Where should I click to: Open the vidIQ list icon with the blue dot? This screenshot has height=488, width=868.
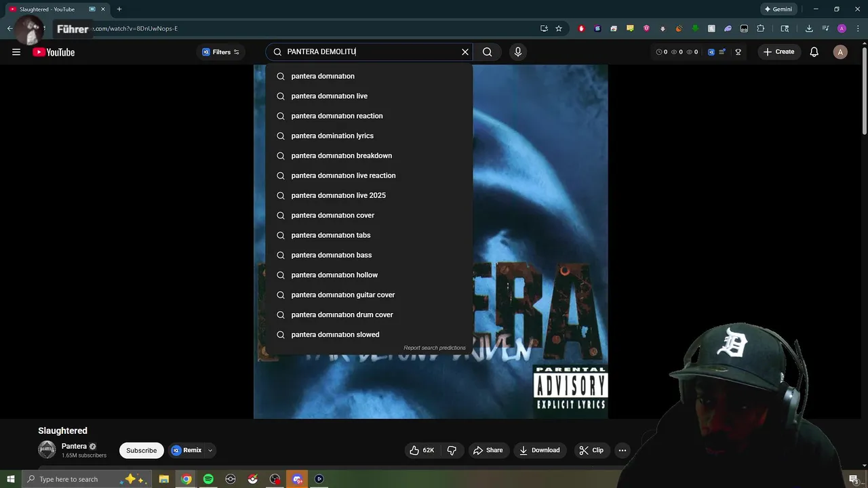coord(723,52)
